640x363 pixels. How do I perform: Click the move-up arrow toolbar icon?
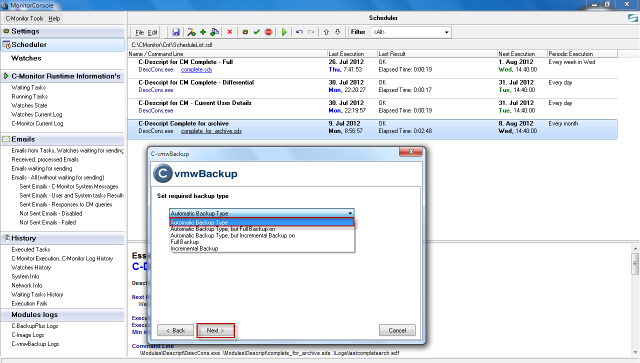pyautogui.click(x=326, y=32)
